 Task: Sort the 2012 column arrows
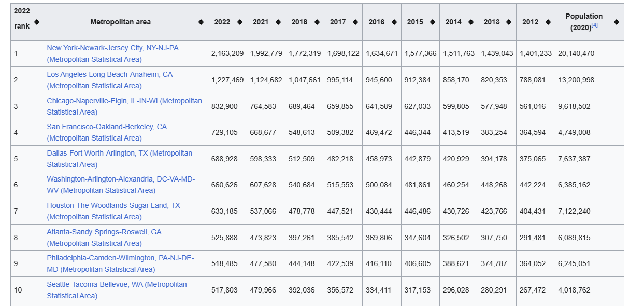[548, 22]
